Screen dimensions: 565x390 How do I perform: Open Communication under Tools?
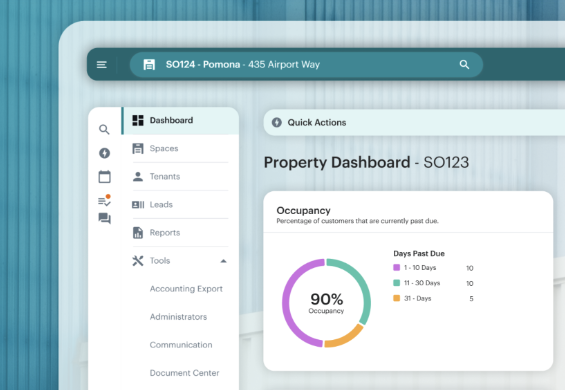click(181, 345)
